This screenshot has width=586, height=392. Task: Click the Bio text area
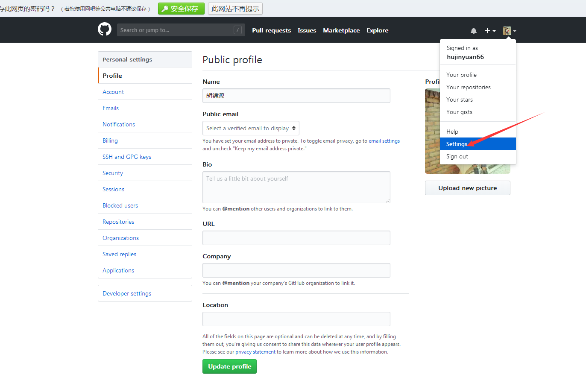coord(296,187)
